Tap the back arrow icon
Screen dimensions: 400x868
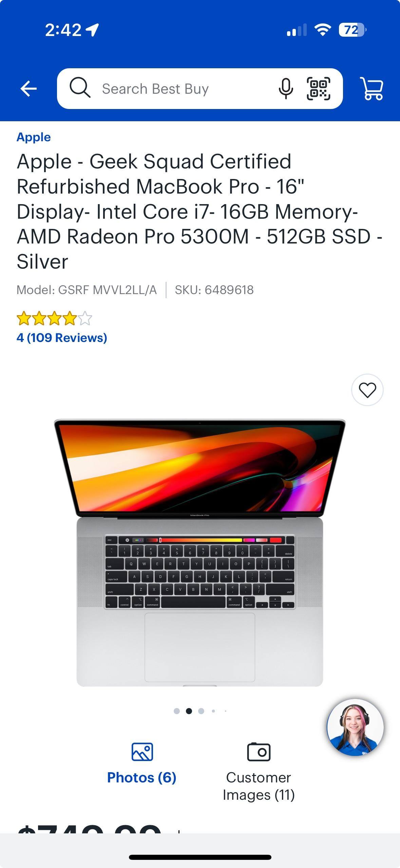28,89
